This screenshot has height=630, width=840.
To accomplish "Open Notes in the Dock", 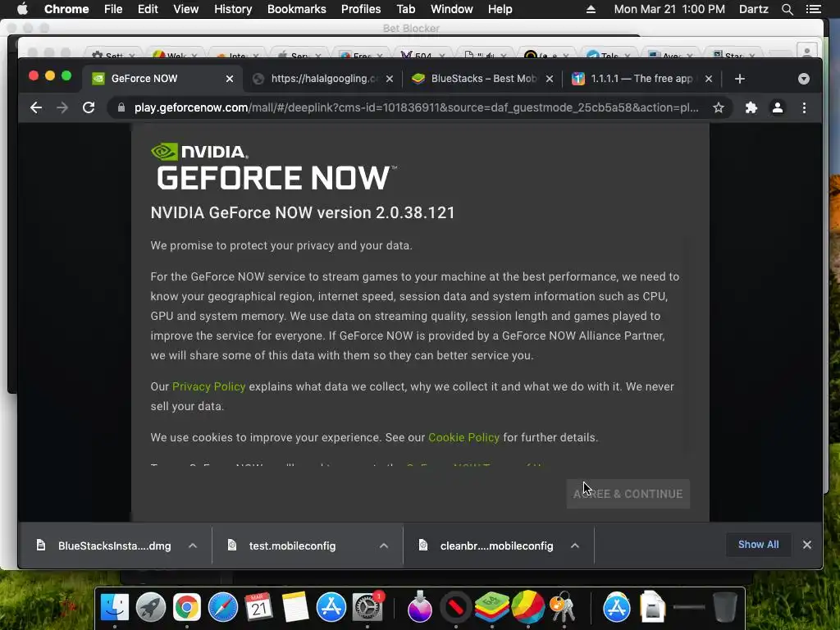I will (295, 608).
